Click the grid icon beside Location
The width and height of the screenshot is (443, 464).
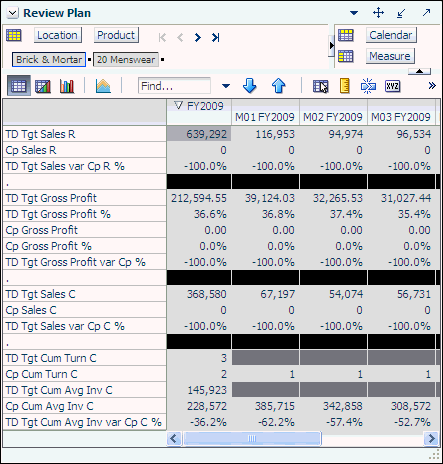(x=14, y=35)
